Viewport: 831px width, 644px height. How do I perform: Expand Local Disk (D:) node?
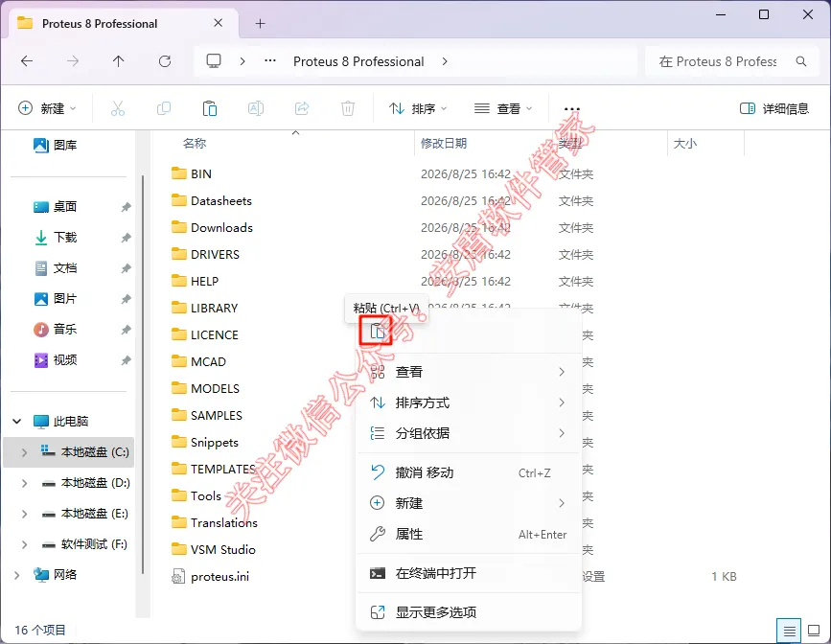24,483
